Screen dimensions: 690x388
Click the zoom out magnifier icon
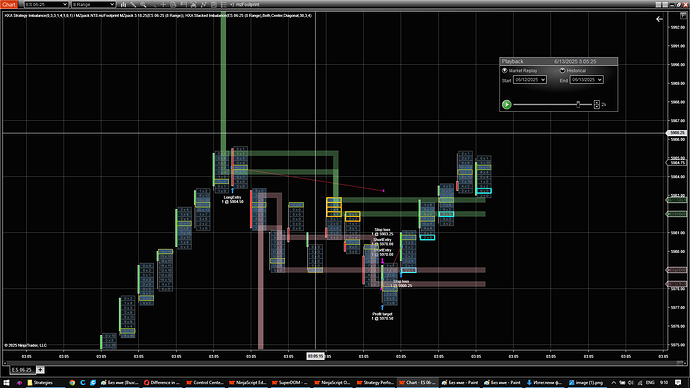[x=154, y=4]
